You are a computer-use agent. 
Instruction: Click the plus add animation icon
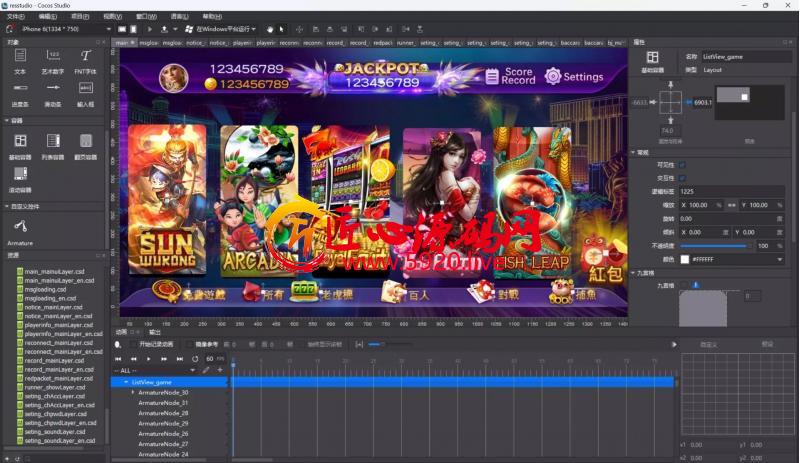[x=220, y=370]
